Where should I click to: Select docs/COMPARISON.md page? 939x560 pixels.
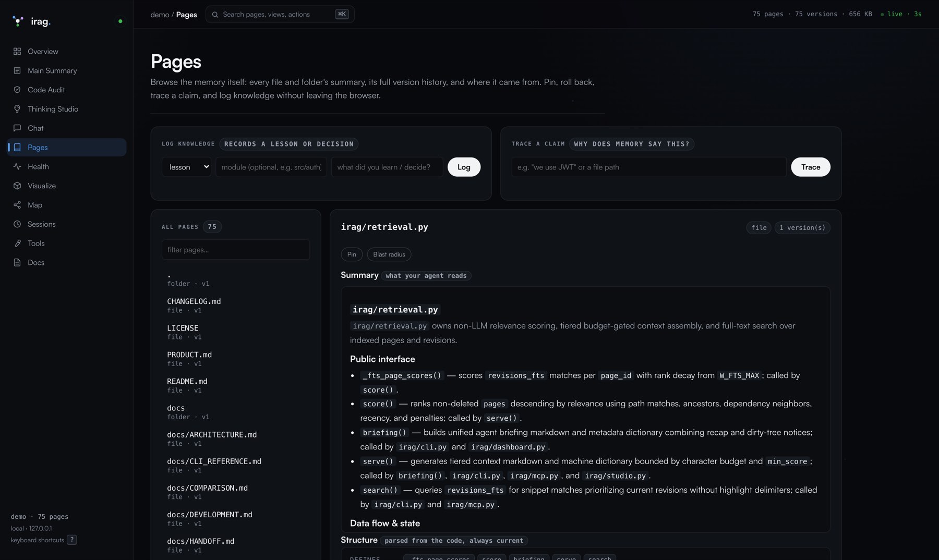236,492
